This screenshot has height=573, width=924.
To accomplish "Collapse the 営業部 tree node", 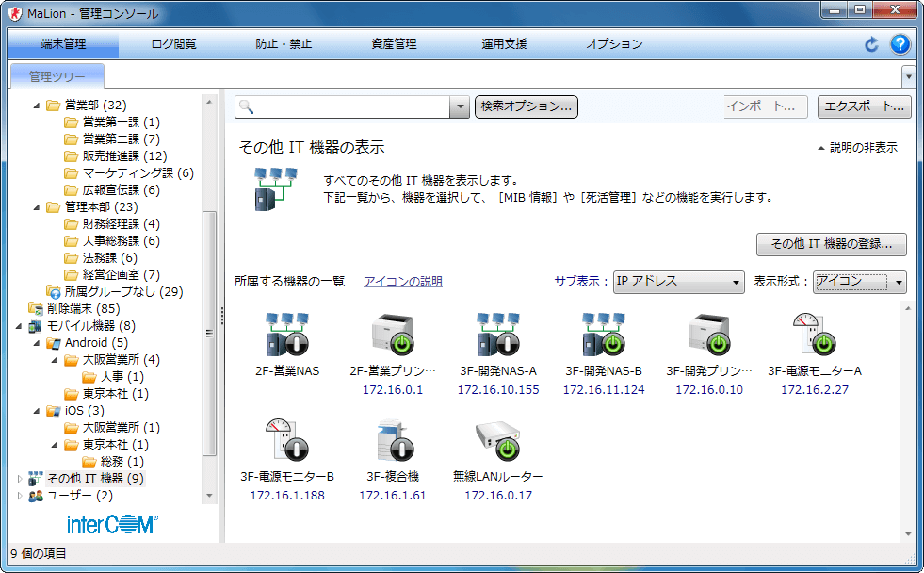I will point(37,106).
